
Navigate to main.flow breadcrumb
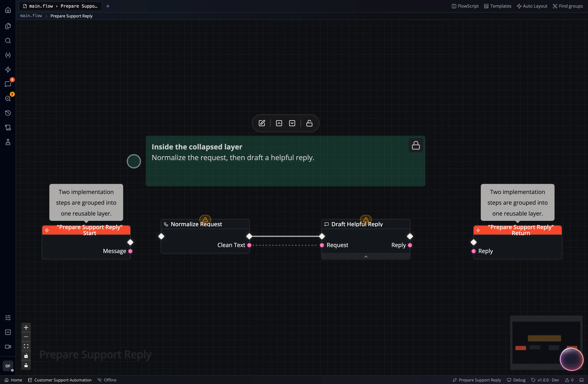pos(31,16)
